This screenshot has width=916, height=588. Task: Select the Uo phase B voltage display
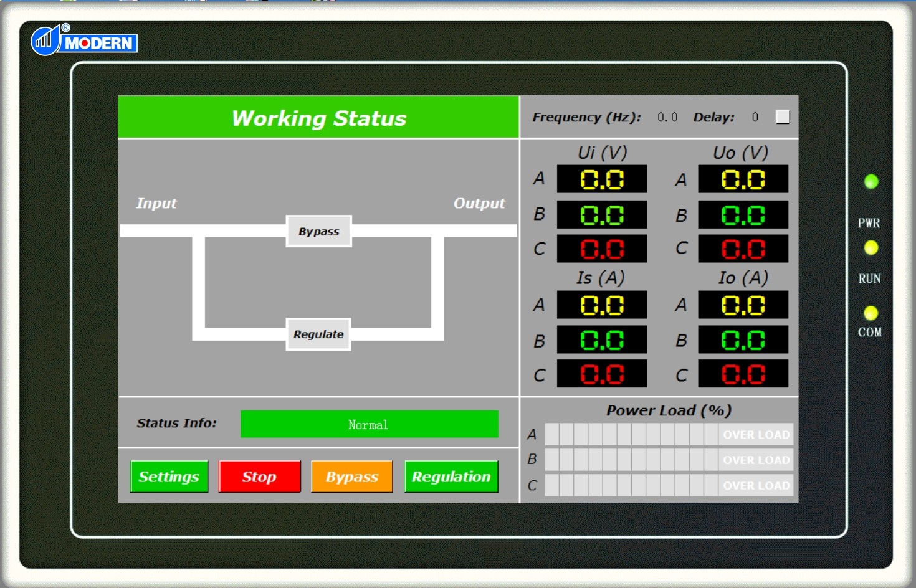[743, 215]
